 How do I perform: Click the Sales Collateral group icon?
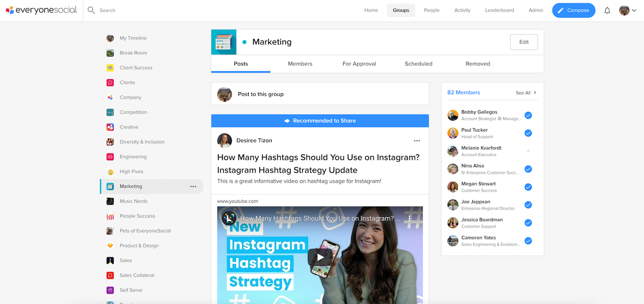tap(110, 275)
